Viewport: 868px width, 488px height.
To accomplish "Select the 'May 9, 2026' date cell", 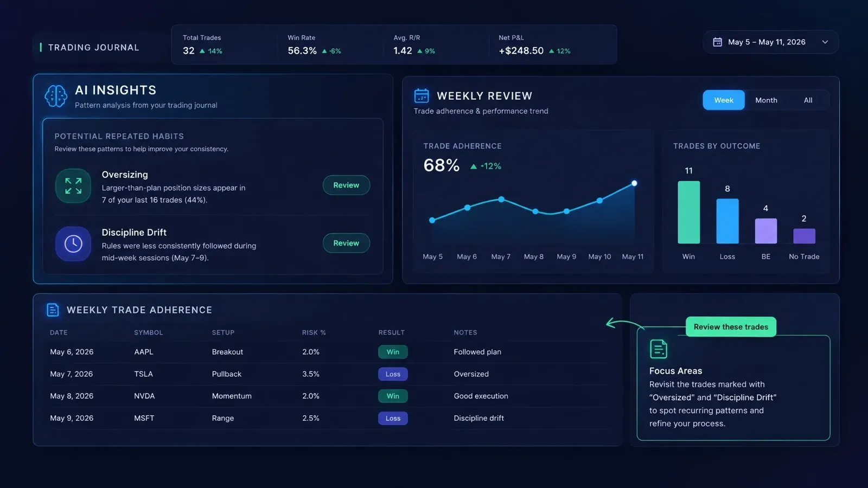I will pyautogui.click(x=72, y=418).
